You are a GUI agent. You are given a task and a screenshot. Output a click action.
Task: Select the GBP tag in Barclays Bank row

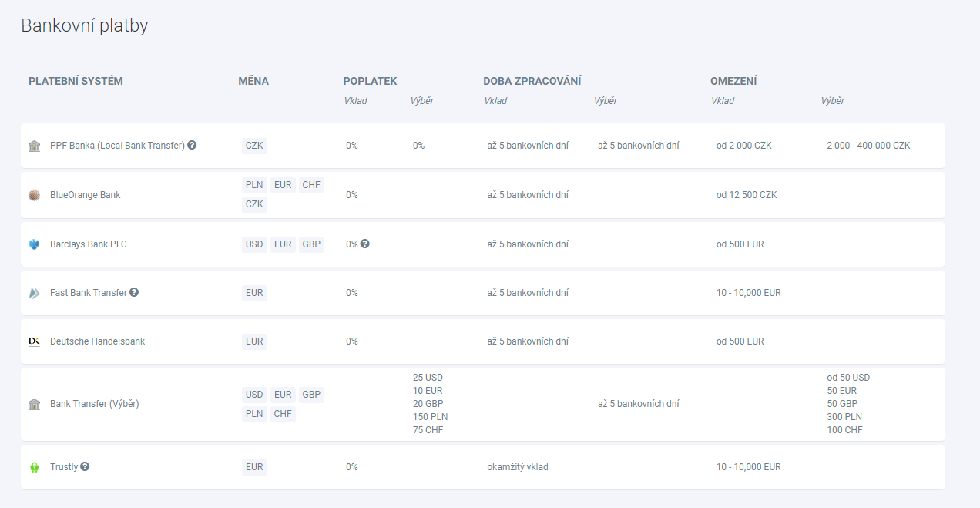click(x=311, y=244)
